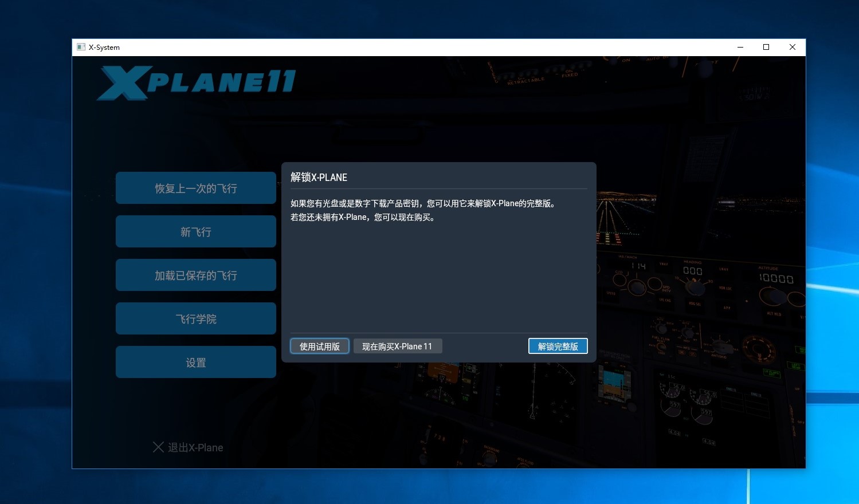Open 现在购买X-Plane 11 purchase link

(x=397, y=346)
